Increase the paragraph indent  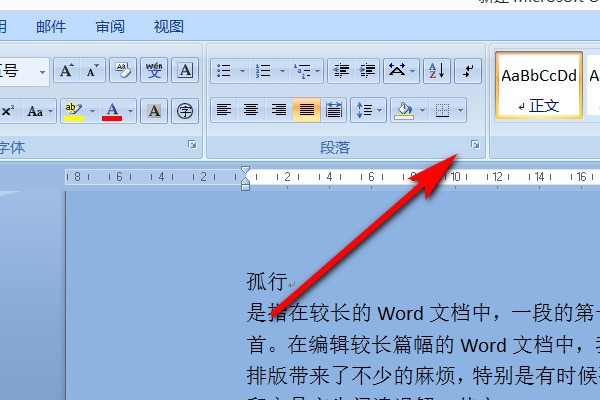(367, 70)
